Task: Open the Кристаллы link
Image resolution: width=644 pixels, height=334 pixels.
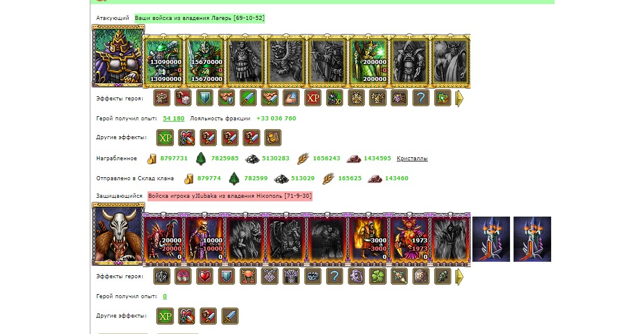Action: (x=412, y=158)
